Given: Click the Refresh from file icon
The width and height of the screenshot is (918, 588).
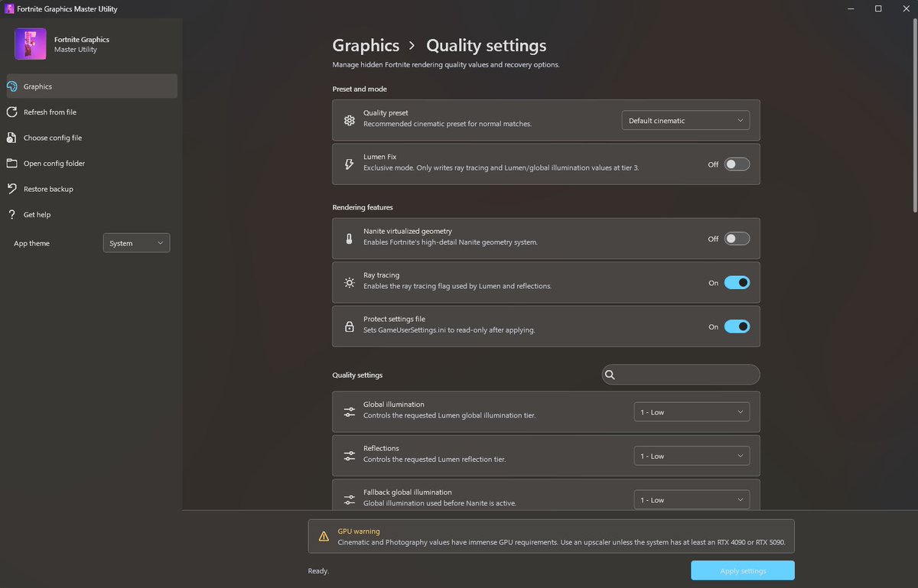Looking at the screenshot, I should [11, 112].
